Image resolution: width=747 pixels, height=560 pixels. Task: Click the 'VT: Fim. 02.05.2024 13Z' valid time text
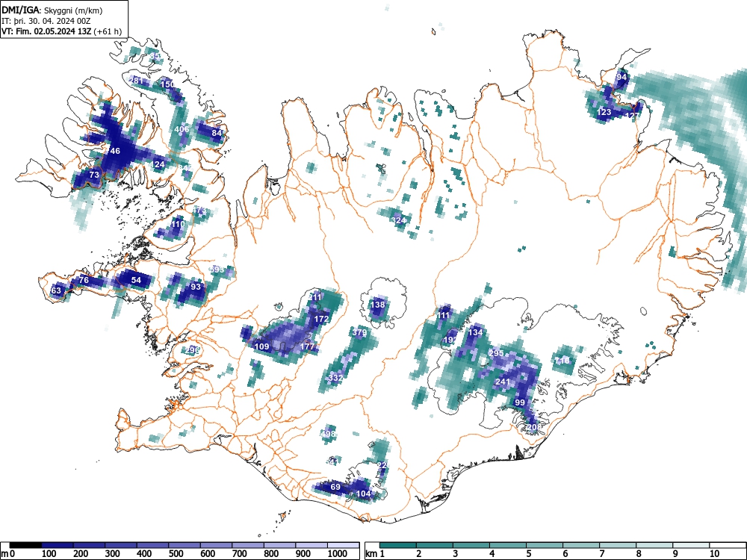[x=47, y=31]
